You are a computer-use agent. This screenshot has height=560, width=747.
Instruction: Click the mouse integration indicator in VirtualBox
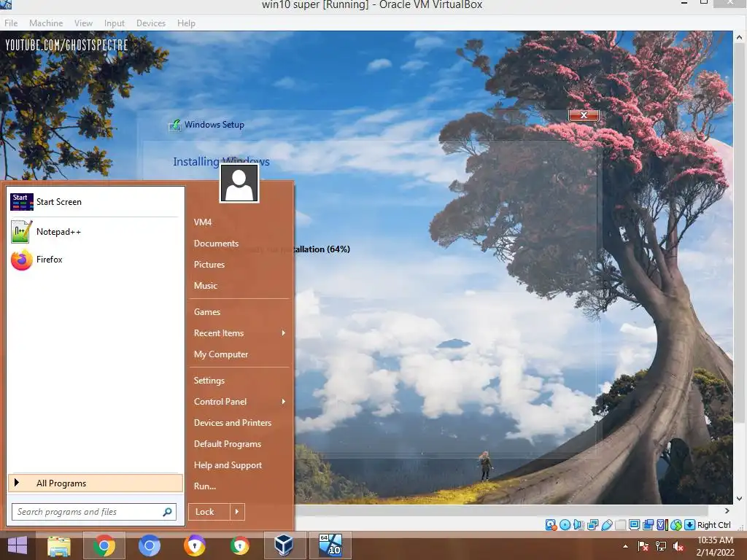[676, 525]
